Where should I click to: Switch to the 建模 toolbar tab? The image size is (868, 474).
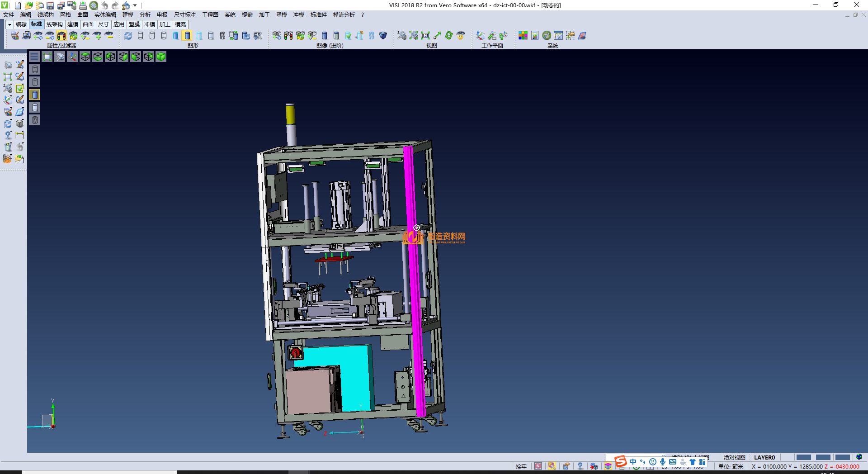pyautogui.click(x=73, y=24)
